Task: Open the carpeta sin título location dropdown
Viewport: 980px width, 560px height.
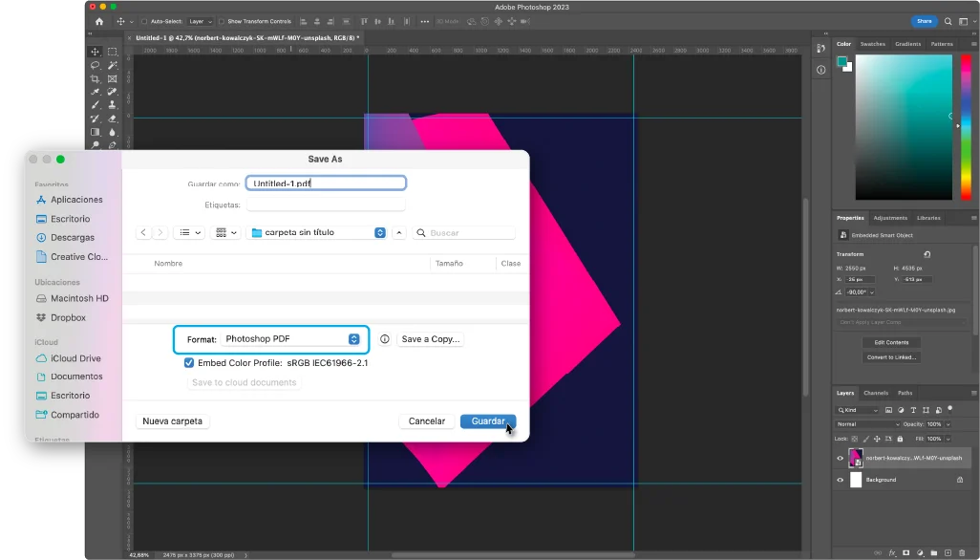Action: (317, 232)
